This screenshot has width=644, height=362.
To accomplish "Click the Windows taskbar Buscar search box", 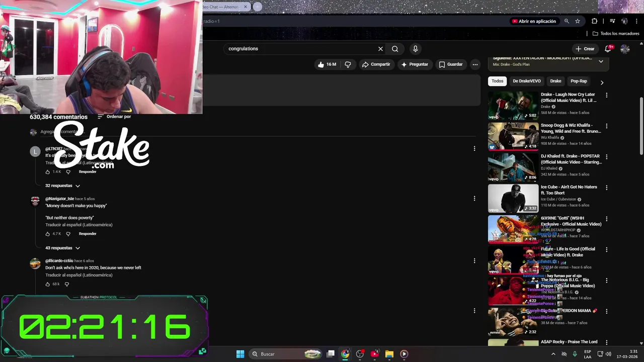I will click(286, 354).
